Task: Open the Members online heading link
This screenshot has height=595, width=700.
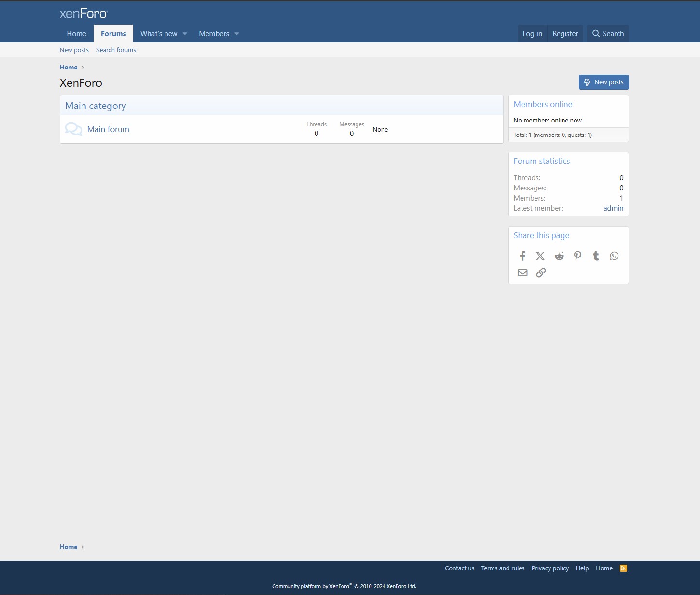Action: click(x=543, y=104)
